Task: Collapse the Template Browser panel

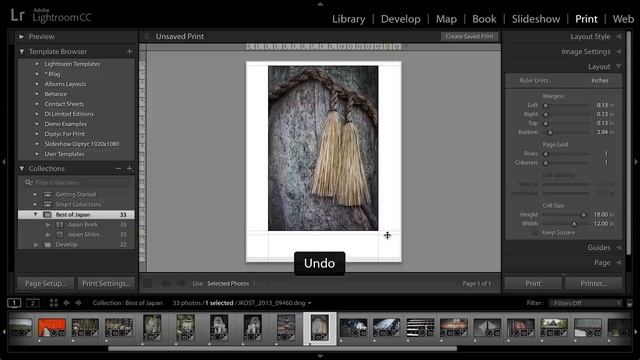Action: 22,51
